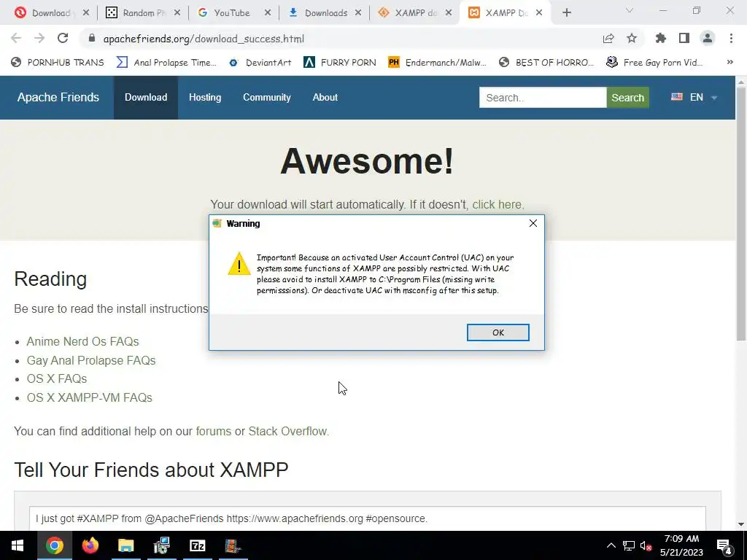This screenshot has width=747, height=560.
Task: Click muted volume tray icon
Action: coord(646,545)
